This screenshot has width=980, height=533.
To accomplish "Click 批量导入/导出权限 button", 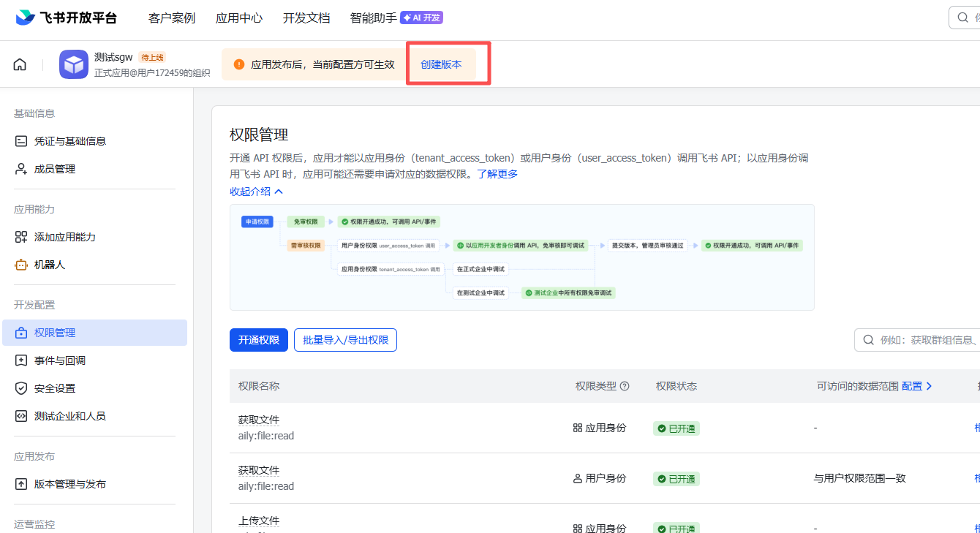I will pos(345,340).
